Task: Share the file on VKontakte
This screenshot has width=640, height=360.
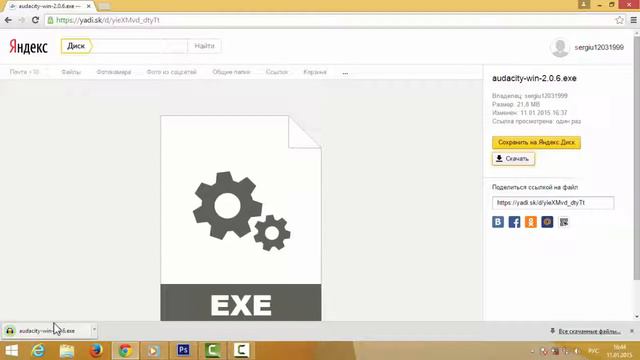Action: (x=498, y=222)
